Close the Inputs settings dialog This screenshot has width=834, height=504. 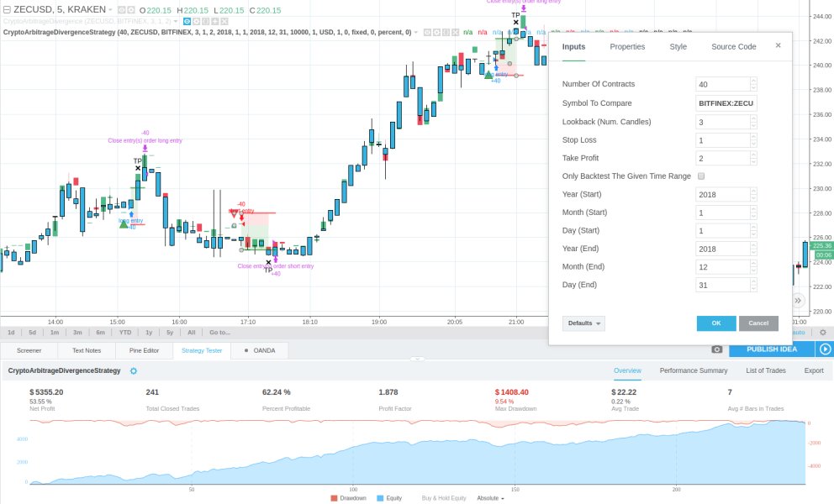[x=779, y=45]
